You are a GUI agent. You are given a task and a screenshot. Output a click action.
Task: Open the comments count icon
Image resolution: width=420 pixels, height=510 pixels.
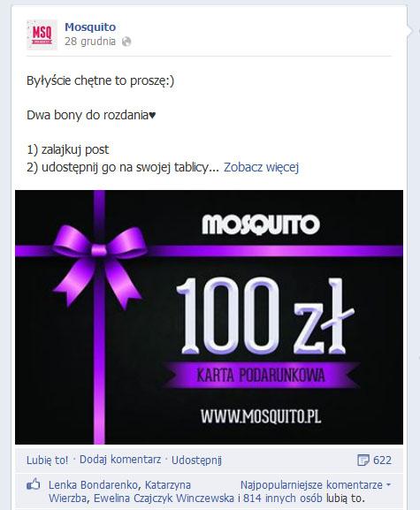point(363,461)
